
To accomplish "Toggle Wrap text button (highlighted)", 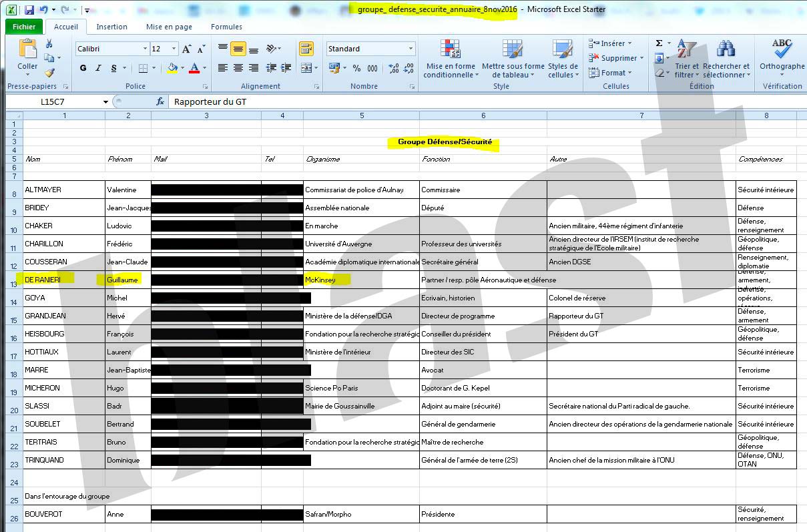I will pos(306,49).
